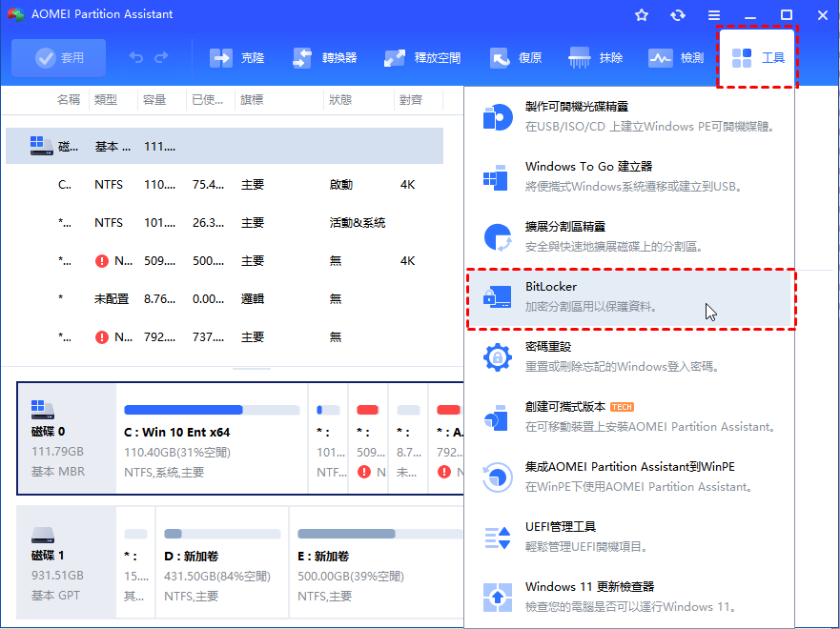This screenshot has width=840, height=629.
Task: Open the 轉換器 converter tool
Action: (x=324, y=58)
